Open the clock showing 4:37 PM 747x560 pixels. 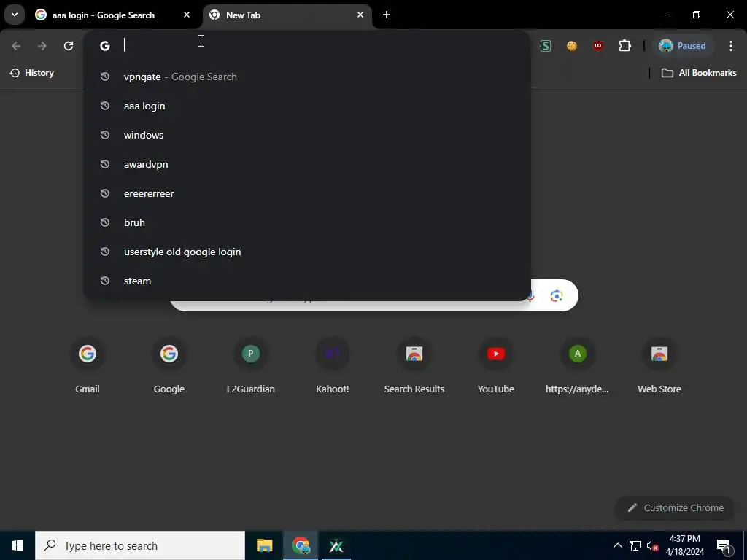[685, 545]
